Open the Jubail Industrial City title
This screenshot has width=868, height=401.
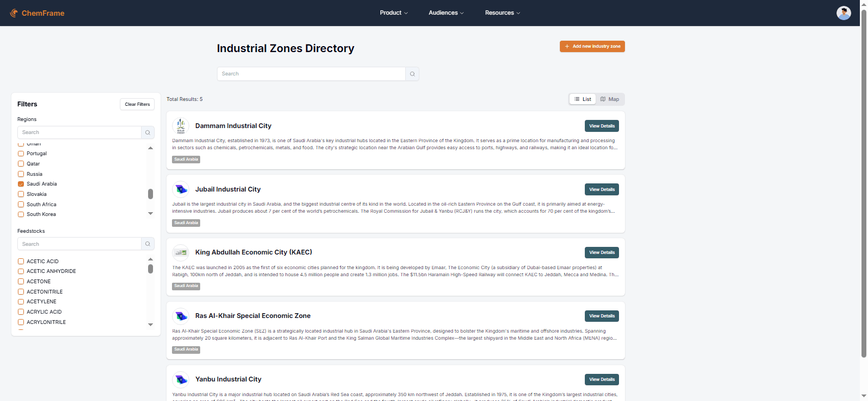click(x=228, y=189)
